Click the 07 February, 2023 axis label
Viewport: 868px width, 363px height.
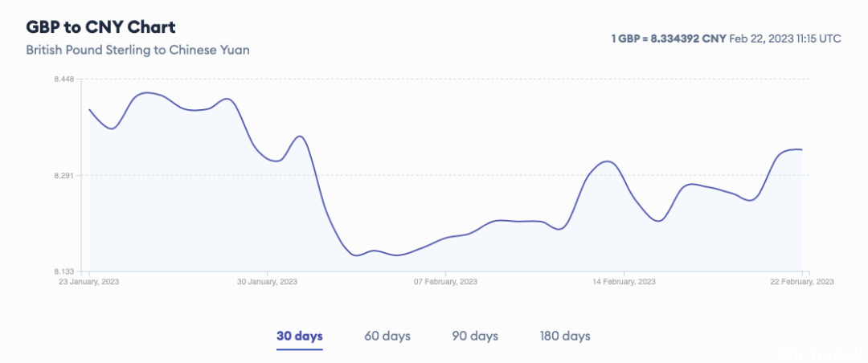pyautogui.click(x=445, y=282)
